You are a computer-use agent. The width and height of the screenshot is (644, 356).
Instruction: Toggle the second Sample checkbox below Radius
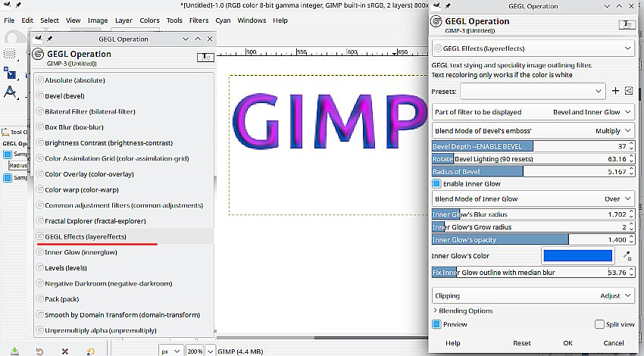click(8, 178)
